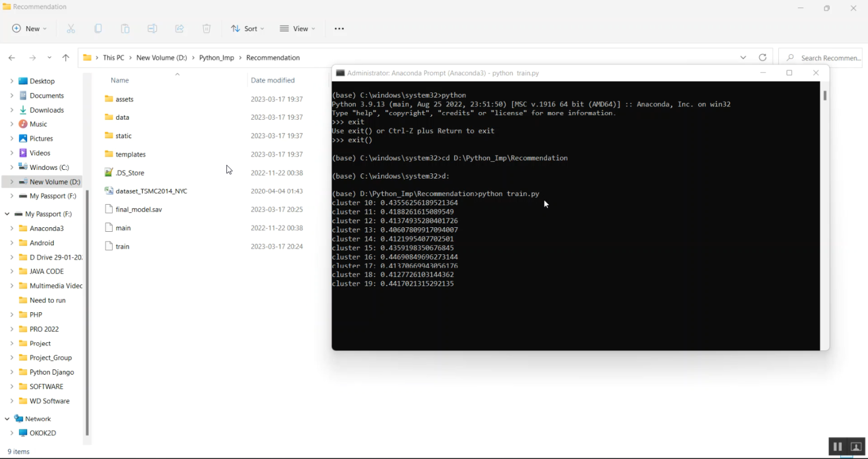Select the final_model.sav file
868x459 pixels.
coord(138,209)
